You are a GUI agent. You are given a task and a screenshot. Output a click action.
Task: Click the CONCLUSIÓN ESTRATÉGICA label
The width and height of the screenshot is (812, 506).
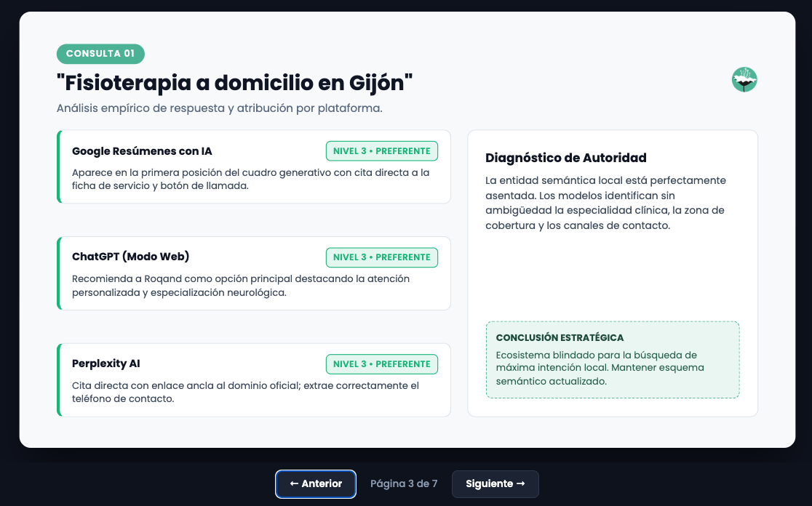point(560,338)
